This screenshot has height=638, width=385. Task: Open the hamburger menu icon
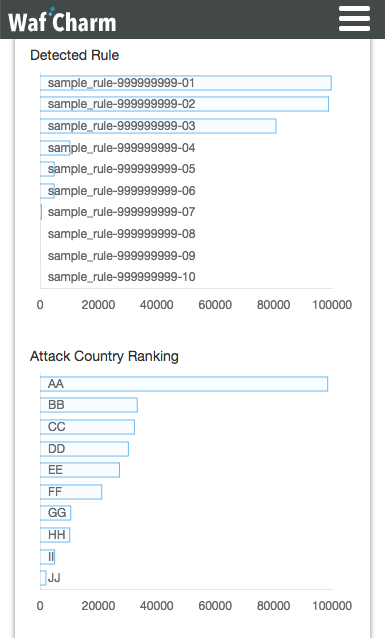tap(354, 19)
